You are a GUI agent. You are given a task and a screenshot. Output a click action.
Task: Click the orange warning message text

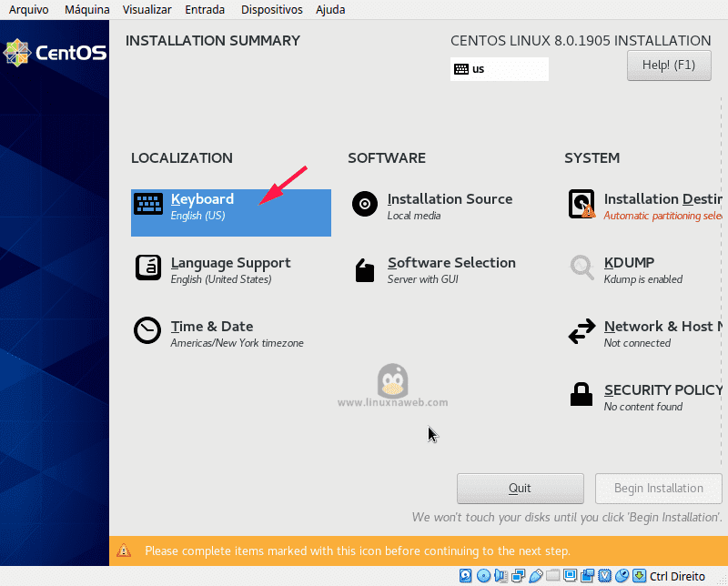point(358,551)
